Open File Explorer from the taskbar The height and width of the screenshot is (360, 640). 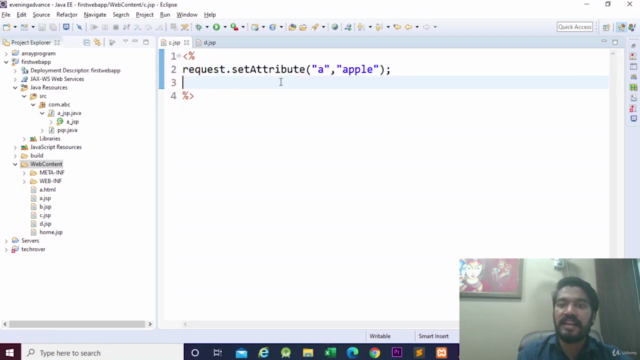308,353
